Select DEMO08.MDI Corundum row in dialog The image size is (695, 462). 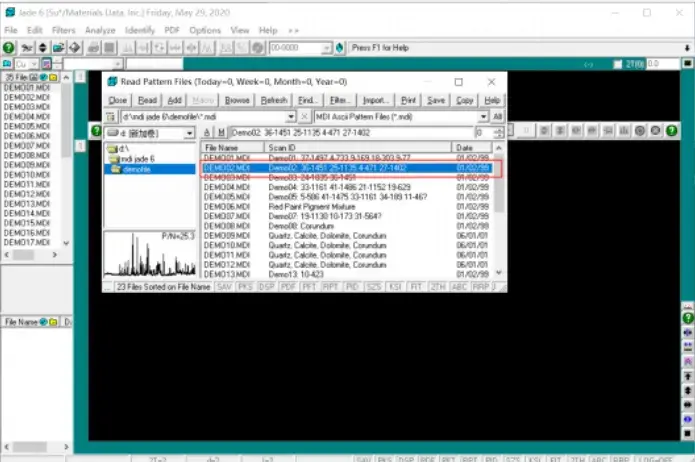click(347, 226)
